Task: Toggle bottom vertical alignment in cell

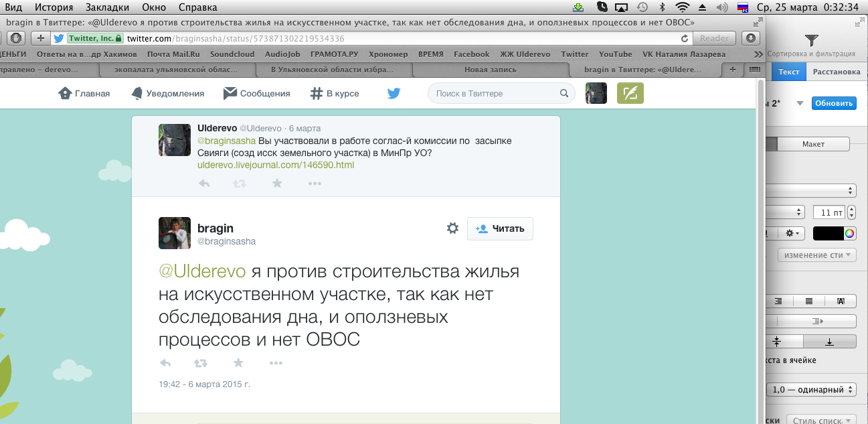Action: click(x=829, y=341)
